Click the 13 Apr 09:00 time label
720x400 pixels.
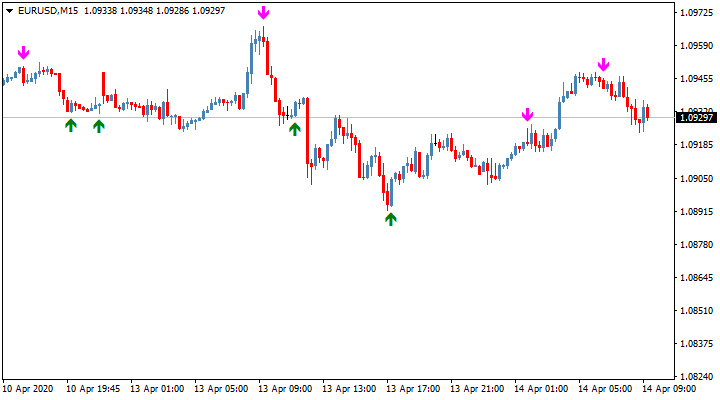coord(285,389)
